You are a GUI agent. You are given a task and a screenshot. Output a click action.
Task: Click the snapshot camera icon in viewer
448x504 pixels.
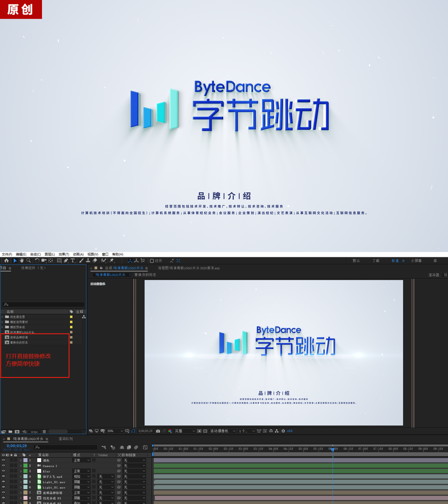(x=158, y=431)
